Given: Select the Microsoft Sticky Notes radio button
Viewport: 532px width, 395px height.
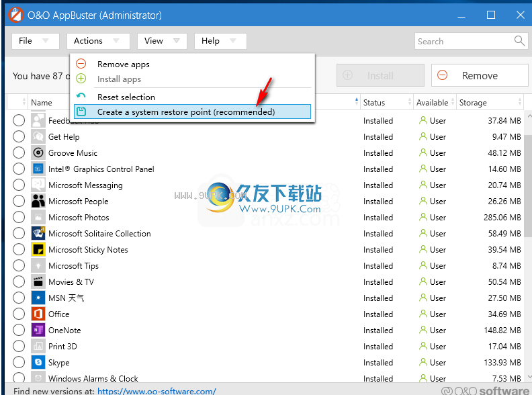Looking at the screenshot, I should [19, 249].
